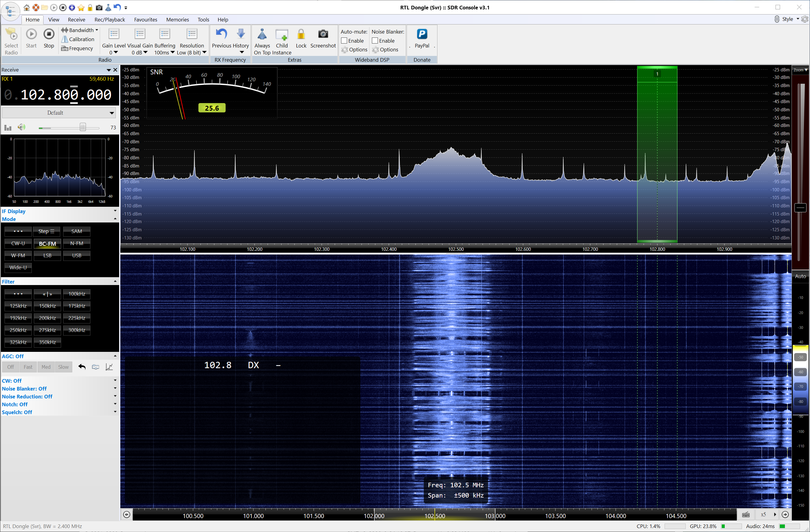Click the Wide-U mode button
Image resolution: width=810 pixels, height=532 pixels.
[x=18, y=268]
